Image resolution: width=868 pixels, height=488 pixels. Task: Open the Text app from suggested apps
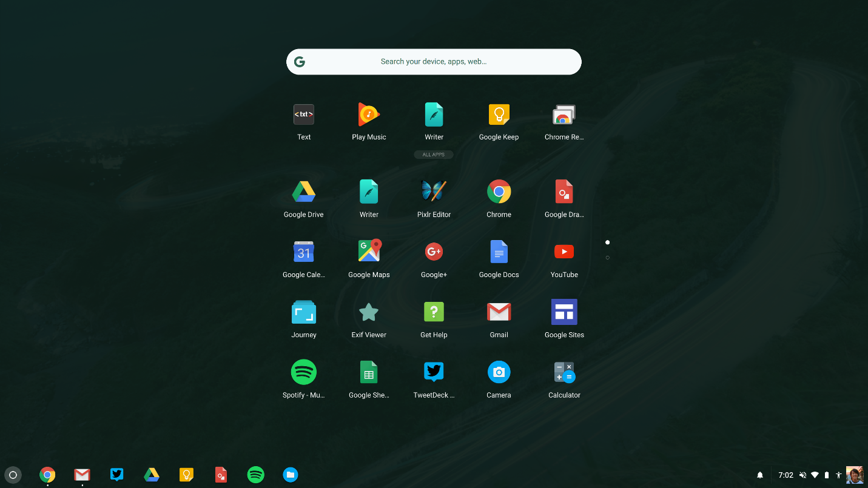pos(304,115)
